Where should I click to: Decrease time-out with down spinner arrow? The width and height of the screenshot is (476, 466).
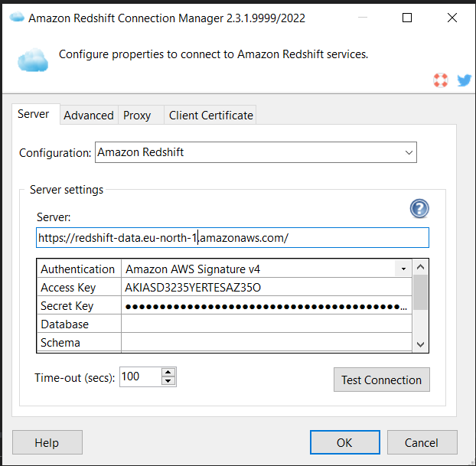168,381
